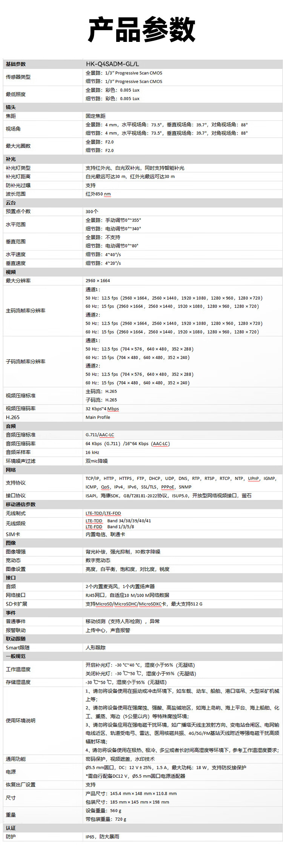Select the LTE-TDD/LTE-FDD wireless value
This screenshot has width=283, height=868.
click(103, 513)
